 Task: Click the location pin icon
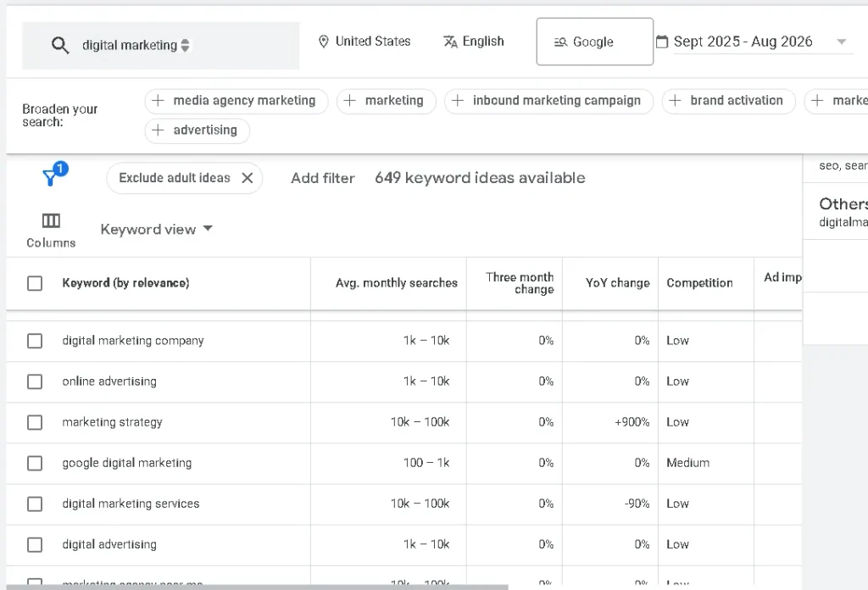click(x=324, y=42)
